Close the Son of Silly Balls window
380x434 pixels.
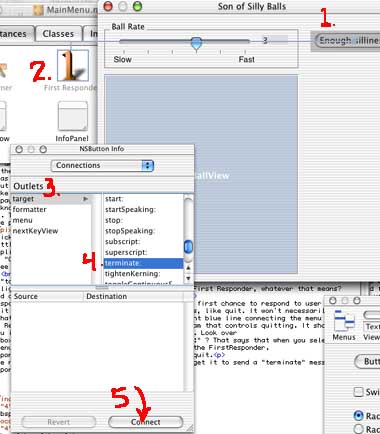(x=108, y=6)
